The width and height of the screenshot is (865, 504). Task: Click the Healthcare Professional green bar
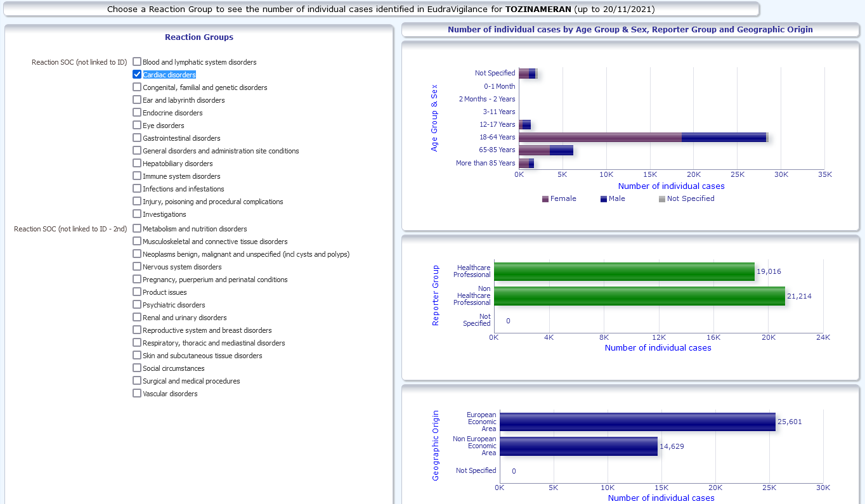pyautogui.click(x=624, y=271)
